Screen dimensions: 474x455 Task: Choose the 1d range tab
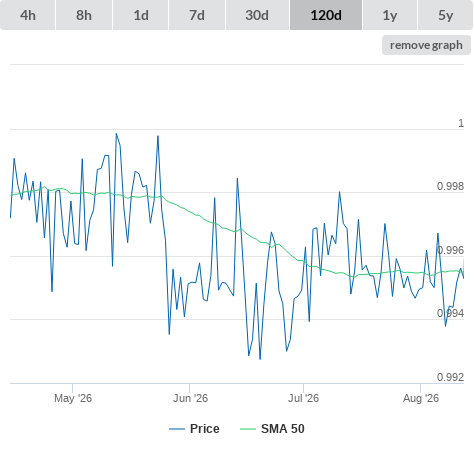click(141, 15)
